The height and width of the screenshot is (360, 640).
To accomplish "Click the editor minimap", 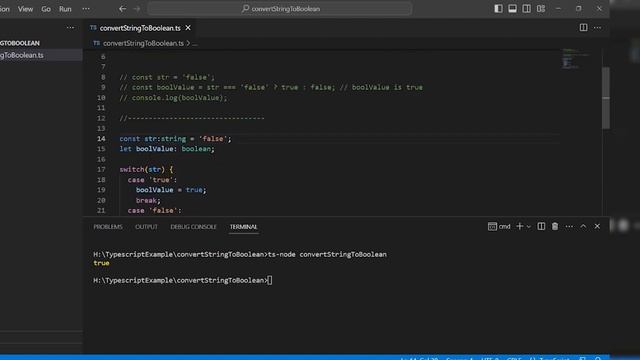I will point(576,59).
